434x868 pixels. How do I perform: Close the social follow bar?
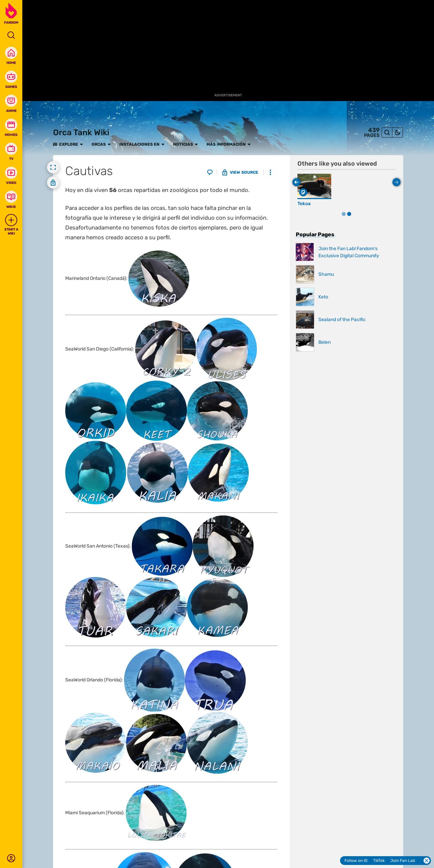(427, 861)
